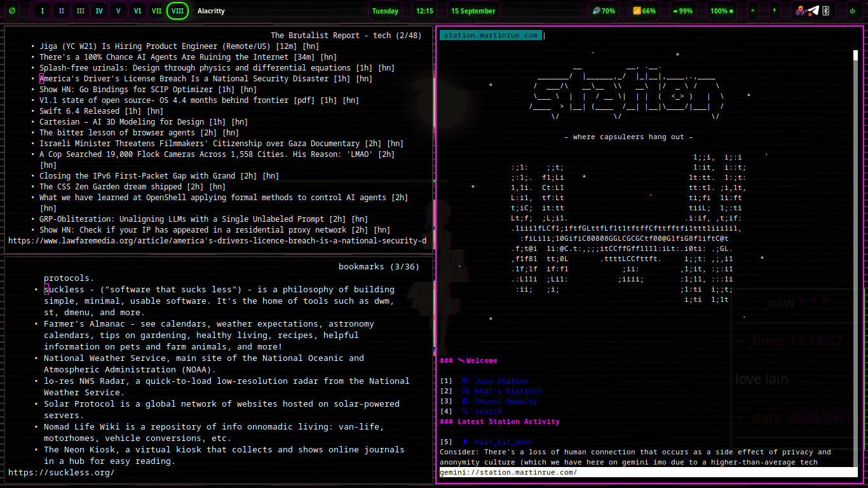Click the launcher icon at the bar's left end
The image size is (868, 488).
pos(13,11)
